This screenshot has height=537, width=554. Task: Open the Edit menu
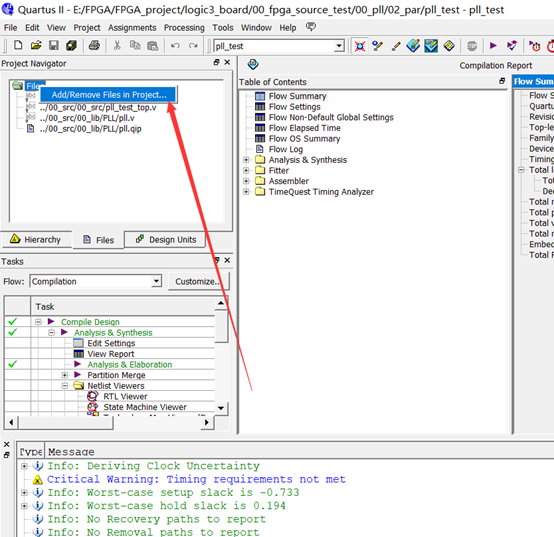coord(32,28)
